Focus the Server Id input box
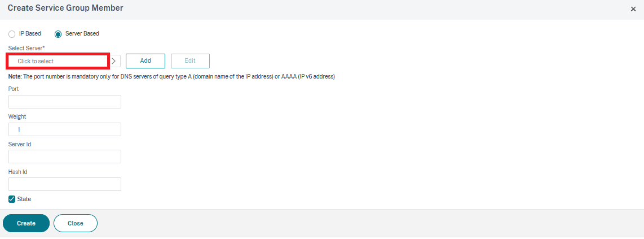 pos(65,157)
